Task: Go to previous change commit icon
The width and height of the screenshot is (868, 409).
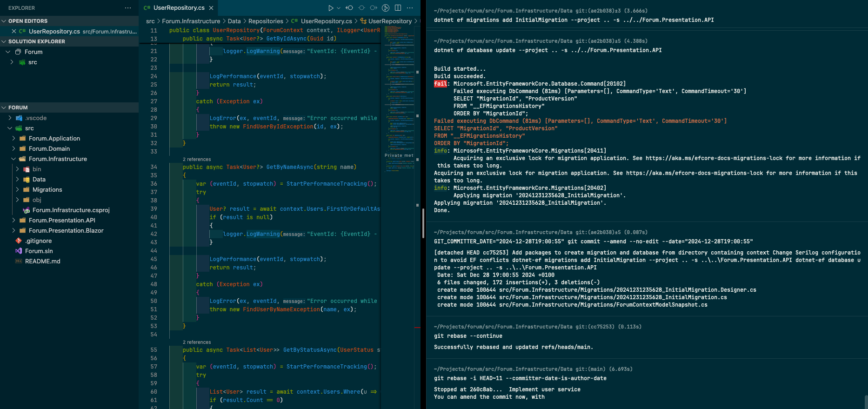Action: 349,8
